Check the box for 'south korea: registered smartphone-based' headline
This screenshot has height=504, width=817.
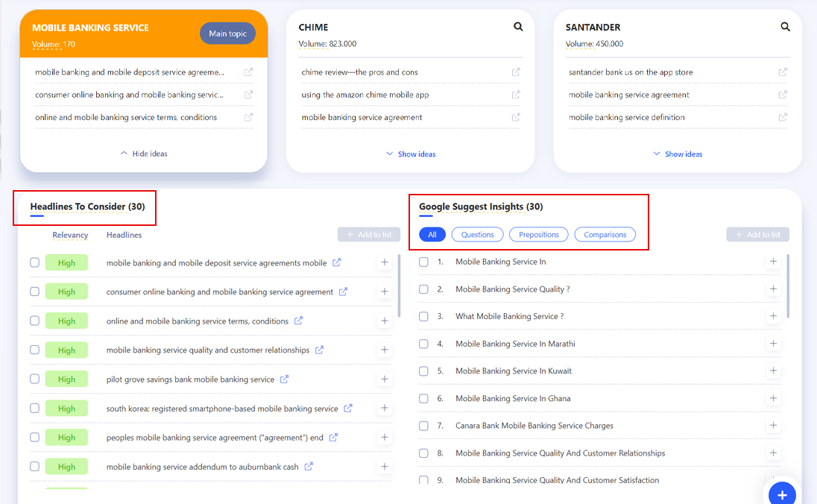34,408
